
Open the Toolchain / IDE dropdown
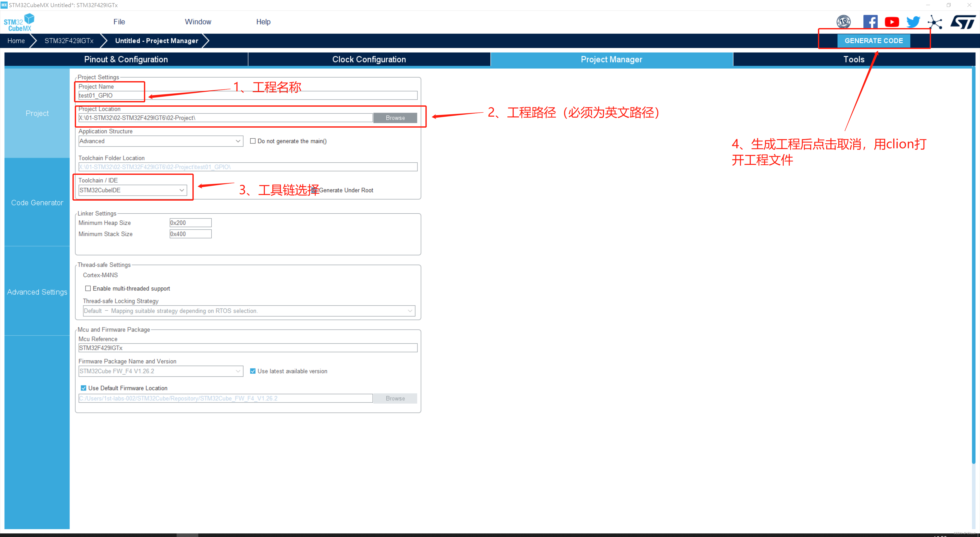point(182,190)
